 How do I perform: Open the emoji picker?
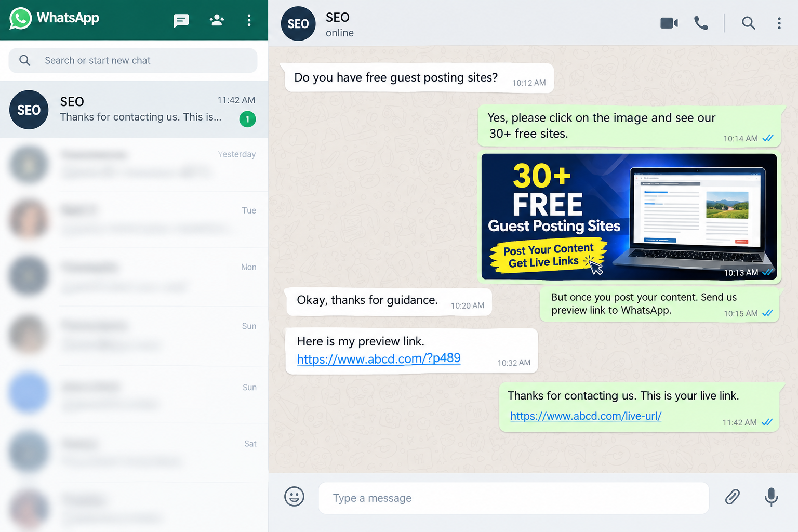[x=294, y=496]
